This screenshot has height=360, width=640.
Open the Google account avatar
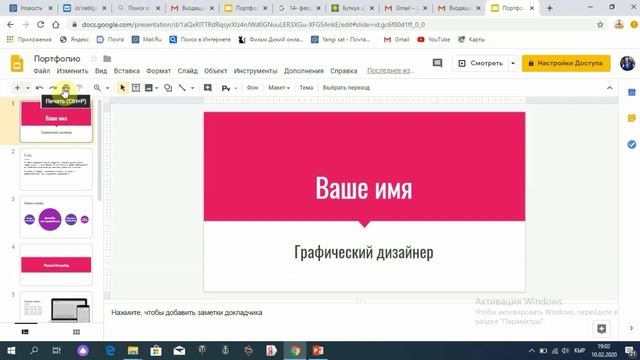[627, 63]
